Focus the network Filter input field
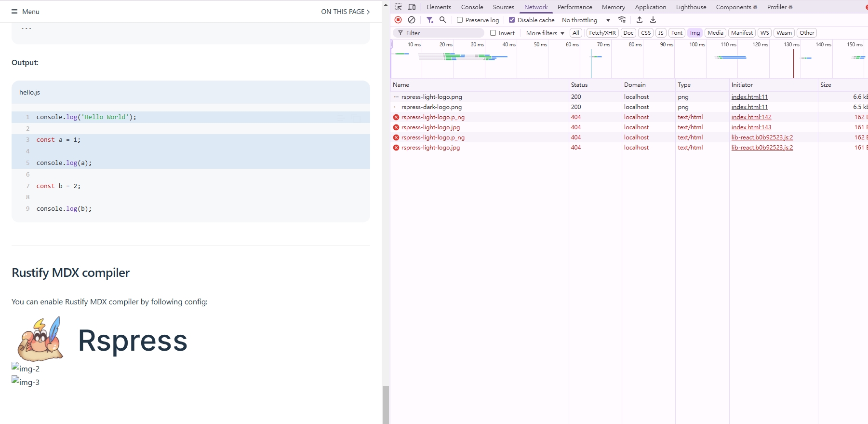This screenshot has width=868, height=424. [x=438, y=33]
